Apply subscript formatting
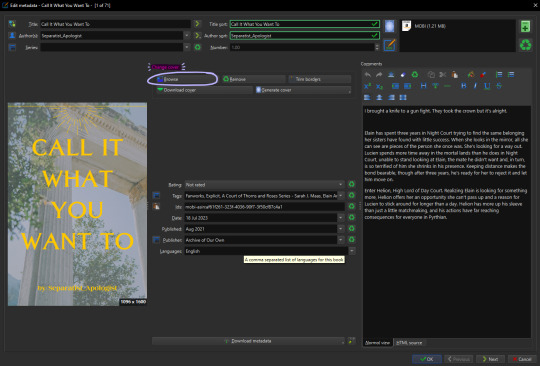The width and height of the screenshot is (540, 366). 379,86
